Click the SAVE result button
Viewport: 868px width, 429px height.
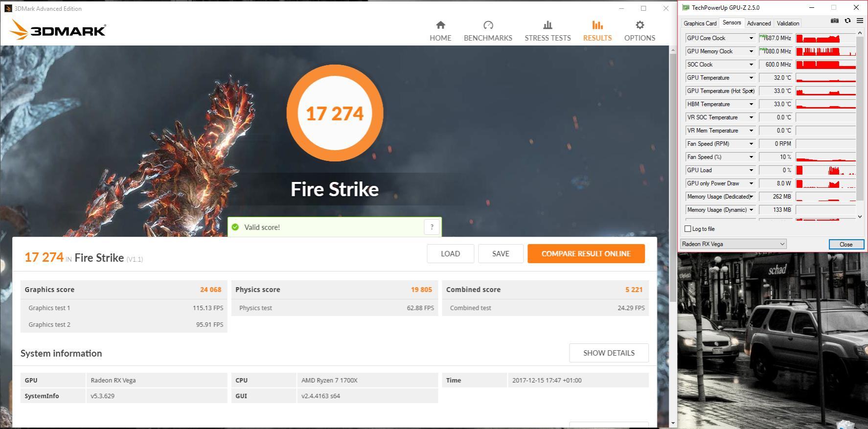click(501, 253)
